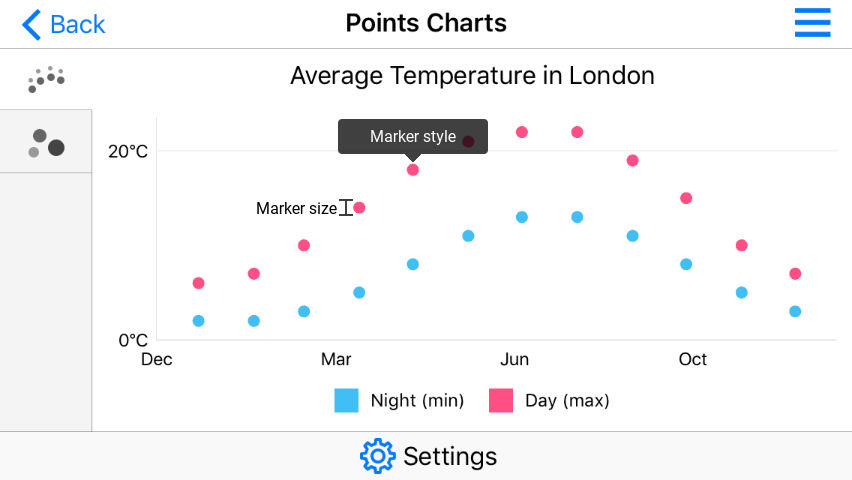Click the Mar axis label
The width and height of the screenshot is (852, 480).
pyautogui.click(x=336, y=359)
